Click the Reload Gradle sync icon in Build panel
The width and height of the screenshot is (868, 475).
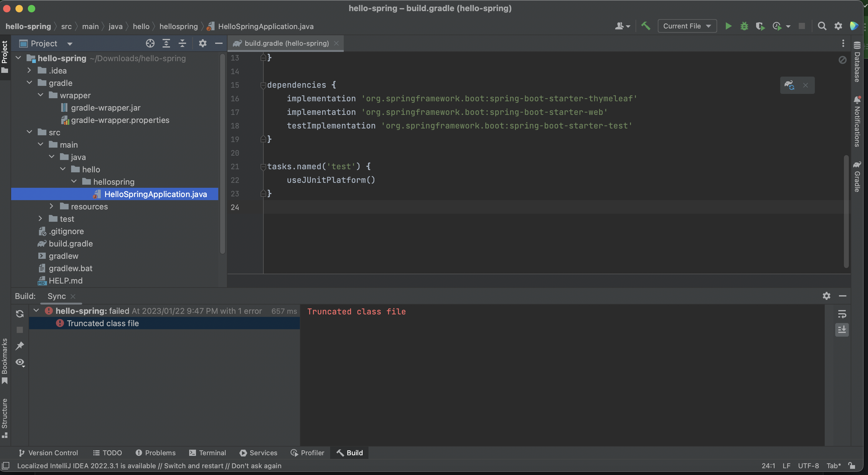pos(19,314)
